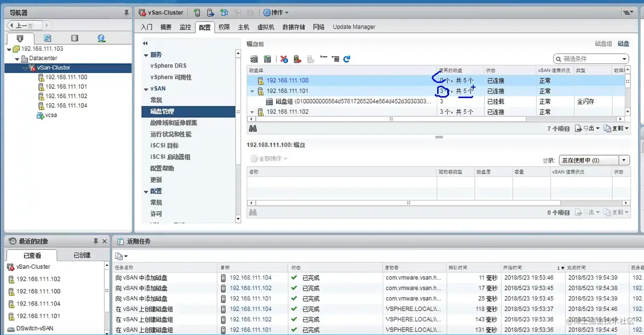Collapse the vSan-Cluster node in the navigator
The width and height of the screenshot is (644, 335).
point(25,68)
